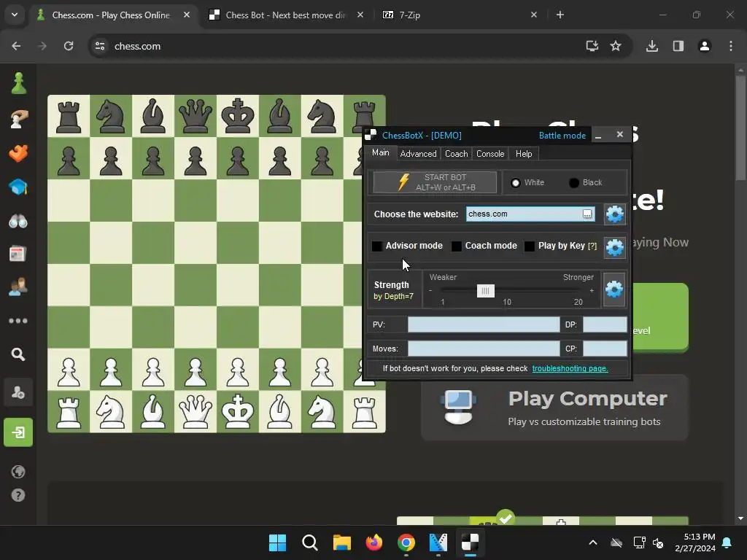
Task: Open File Explorer from the taskbar
Action: (342, 542)
